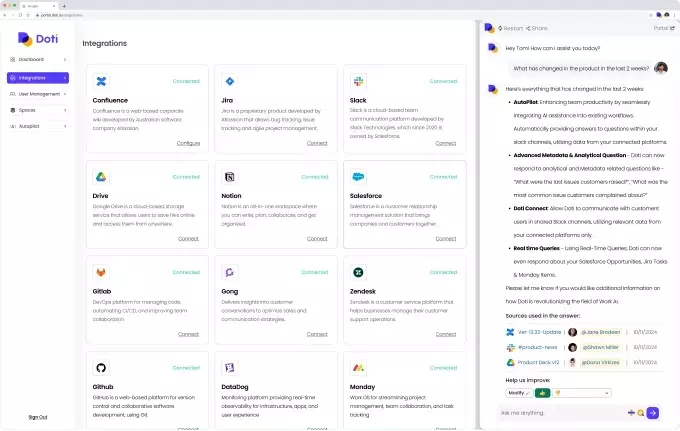Click the Drive icon beside Product Deck v12
This screenshot has height=431, width=680.
click(x=510, y=362)
